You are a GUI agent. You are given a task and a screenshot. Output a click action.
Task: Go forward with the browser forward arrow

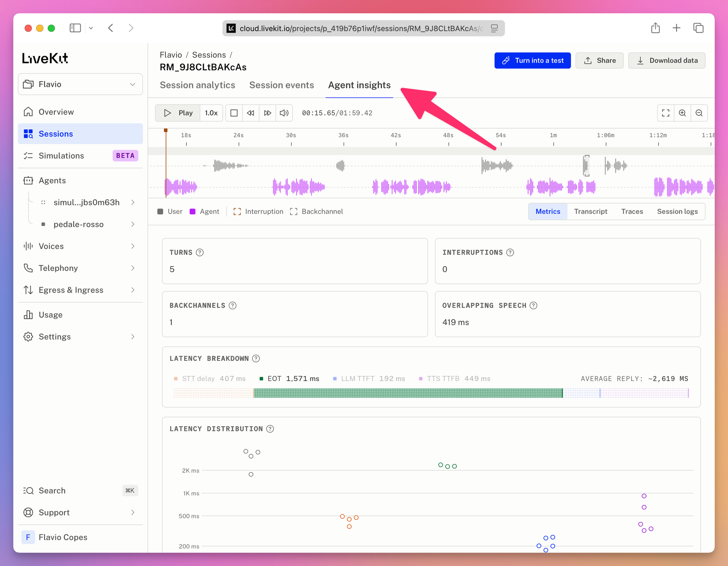(x=131, y=28)
